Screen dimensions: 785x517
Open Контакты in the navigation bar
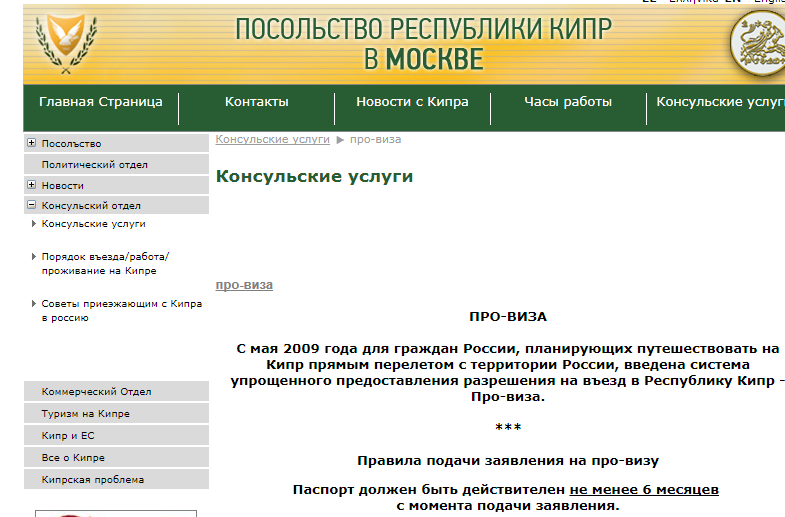click(256, 102)
